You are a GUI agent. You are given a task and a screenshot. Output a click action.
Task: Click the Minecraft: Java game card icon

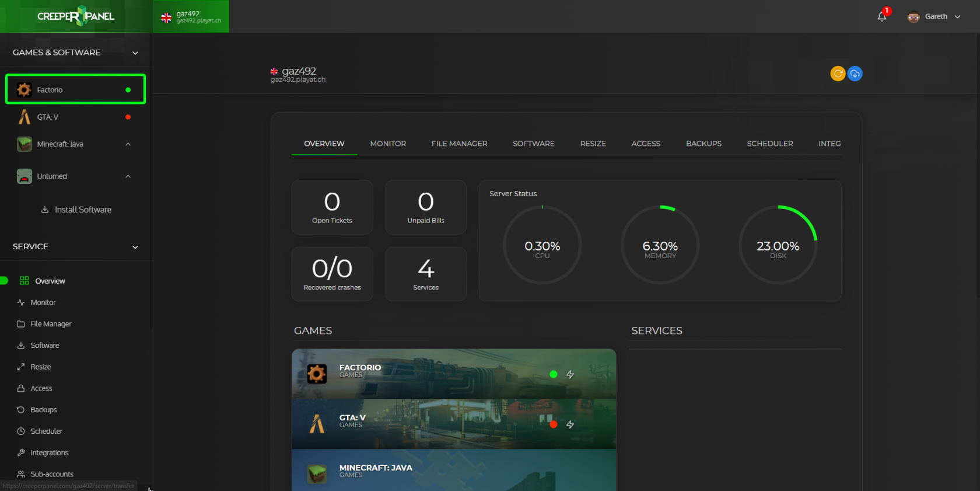tap(317, 474)
